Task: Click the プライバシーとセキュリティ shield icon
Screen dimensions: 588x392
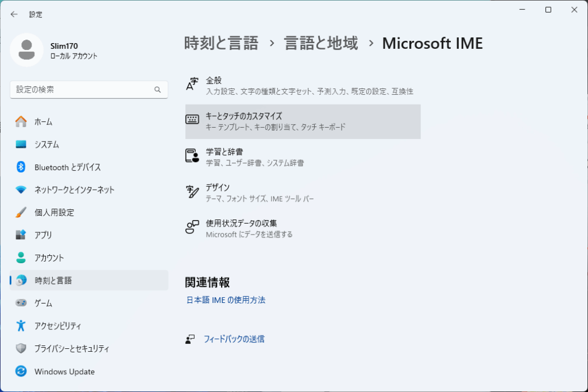Action: [21, 348]
